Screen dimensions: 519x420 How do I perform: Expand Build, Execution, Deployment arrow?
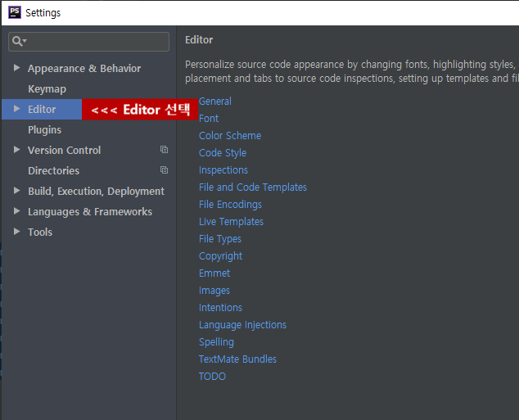(16, 191)
